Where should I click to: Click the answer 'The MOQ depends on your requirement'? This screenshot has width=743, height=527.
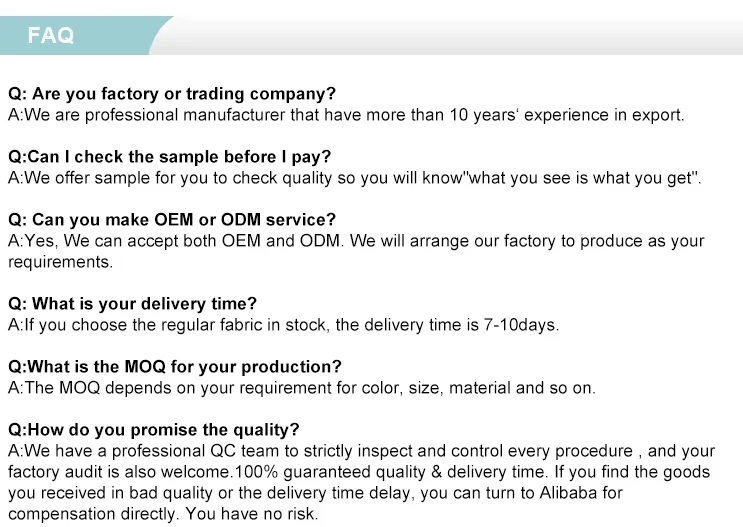coord(200,388)
